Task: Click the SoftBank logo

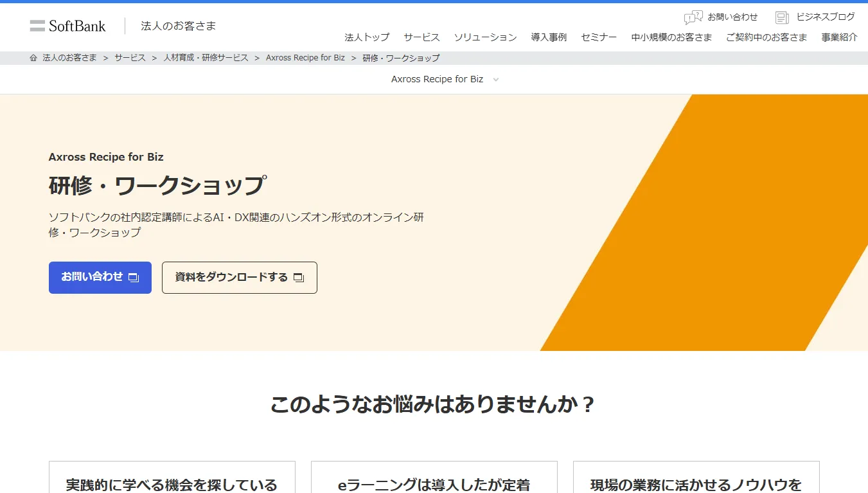Action: point(67,26)
